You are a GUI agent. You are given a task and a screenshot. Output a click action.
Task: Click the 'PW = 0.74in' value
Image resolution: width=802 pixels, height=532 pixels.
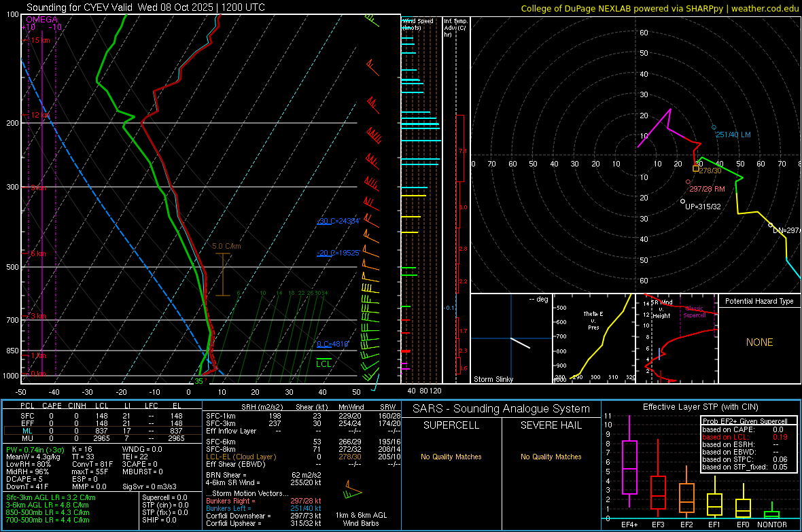pos(35,450)
